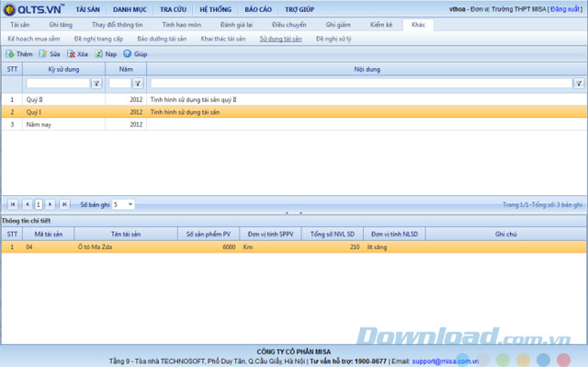
Task: Switch to the Điều chuyển tab
Action: coord(289,25)
